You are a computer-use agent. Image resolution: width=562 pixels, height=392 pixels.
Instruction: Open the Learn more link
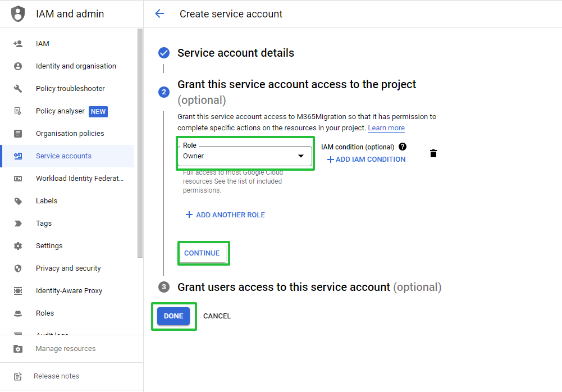386,128
